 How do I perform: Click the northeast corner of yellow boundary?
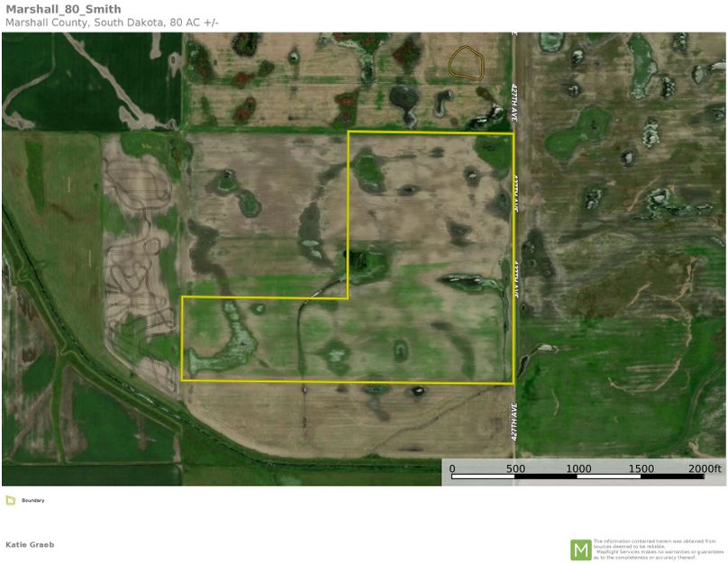[513, 133]
